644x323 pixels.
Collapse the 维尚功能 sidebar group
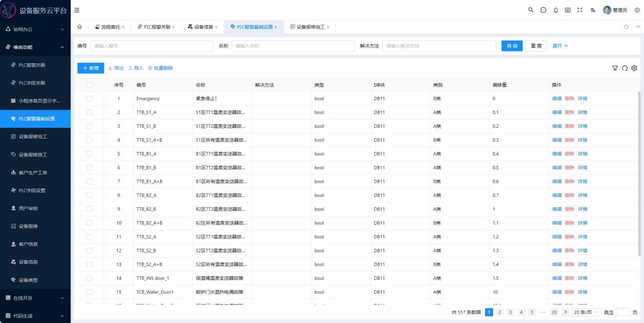35,47
